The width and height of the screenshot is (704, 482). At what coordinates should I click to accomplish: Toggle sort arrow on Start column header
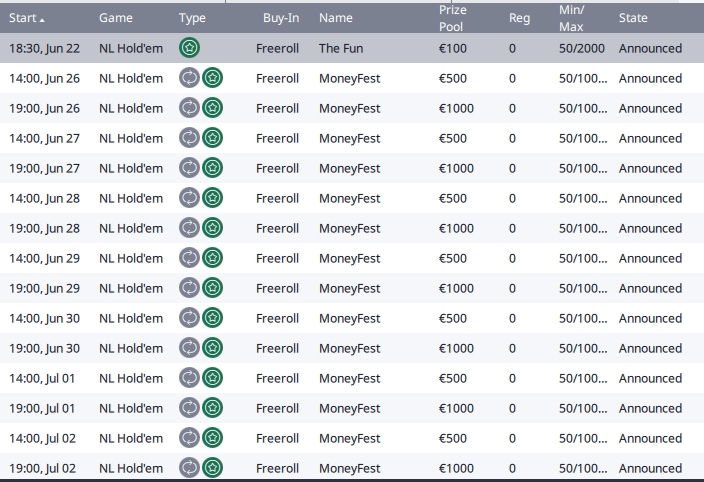pos(42,19)
